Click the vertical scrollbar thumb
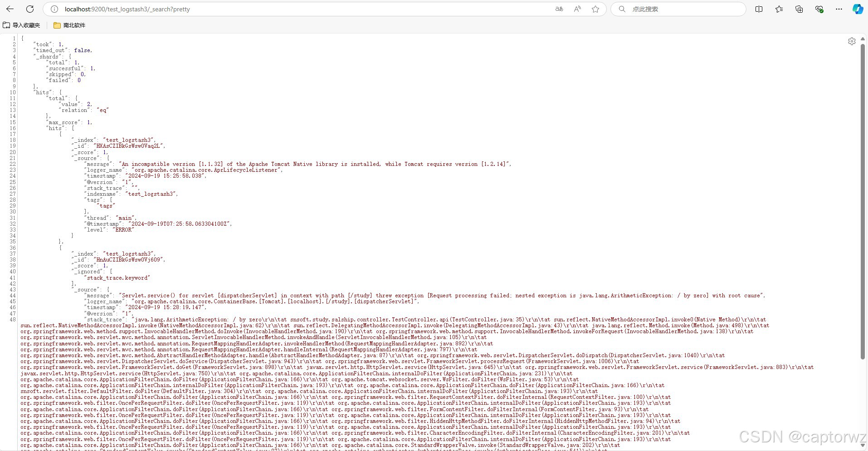Viewport: 868px width, 451px height. [x=863, y=202]
